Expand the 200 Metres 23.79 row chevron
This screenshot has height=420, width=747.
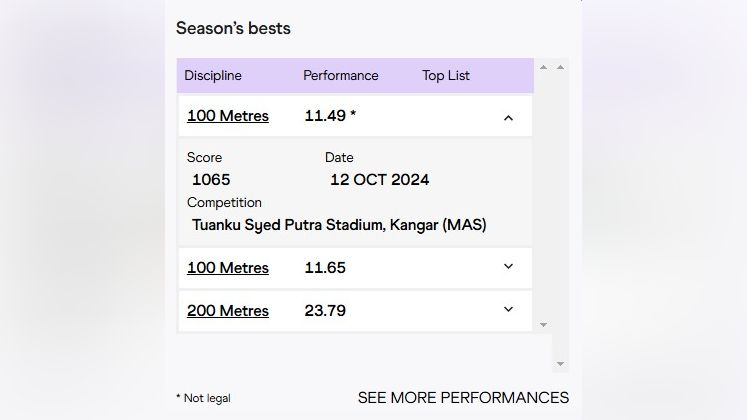point(508,310)
